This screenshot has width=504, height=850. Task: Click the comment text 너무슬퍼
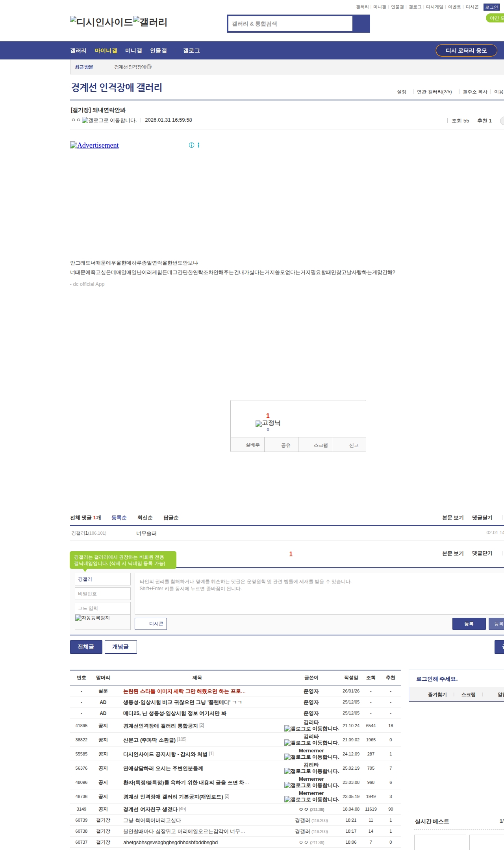[146, 533]
